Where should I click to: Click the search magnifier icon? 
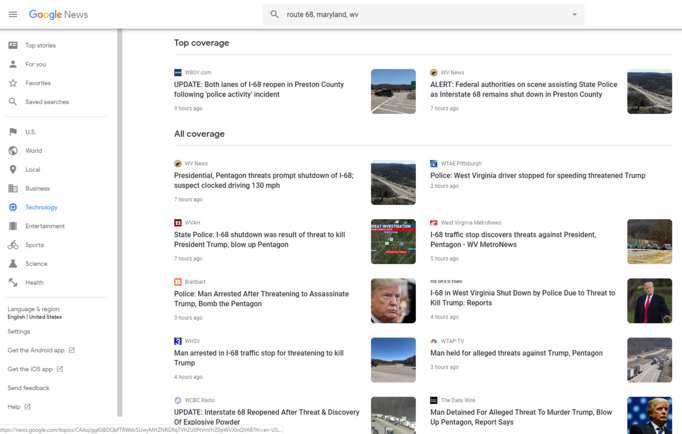pos(274,14)
